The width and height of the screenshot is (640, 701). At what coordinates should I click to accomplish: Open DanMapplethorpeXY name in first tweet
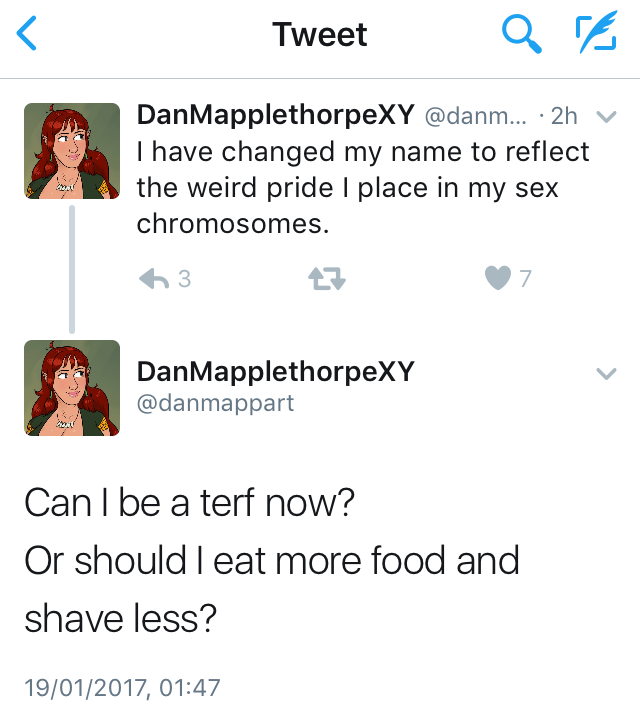click(275, 115)
